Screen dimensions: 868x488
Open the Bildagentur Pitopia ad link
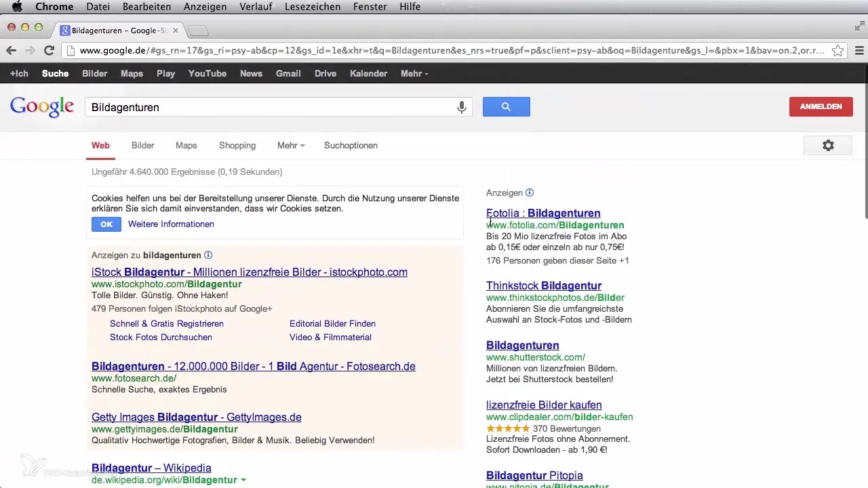tap(534, 476)
